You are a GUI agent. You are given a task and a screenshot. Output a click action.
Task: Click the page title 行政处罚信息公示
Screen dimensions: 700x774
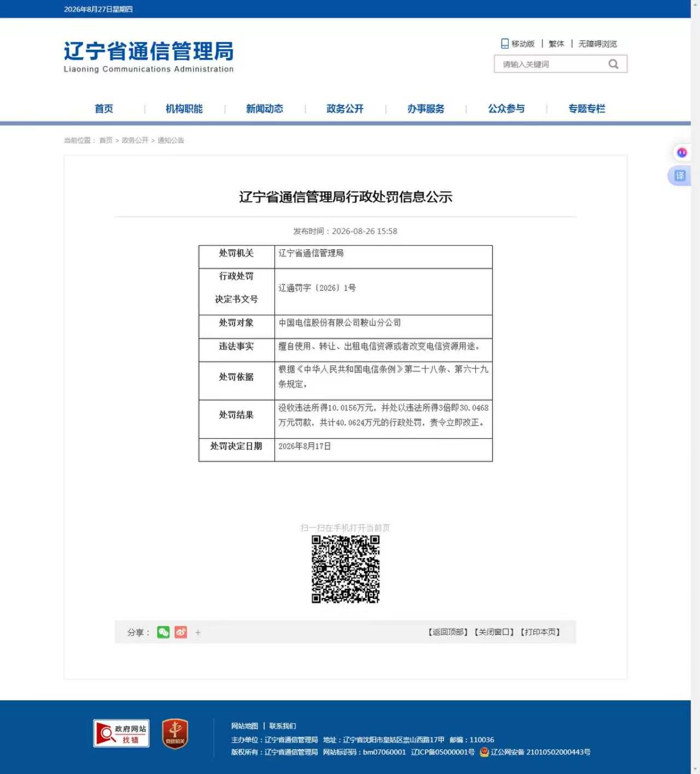point(346,197)
